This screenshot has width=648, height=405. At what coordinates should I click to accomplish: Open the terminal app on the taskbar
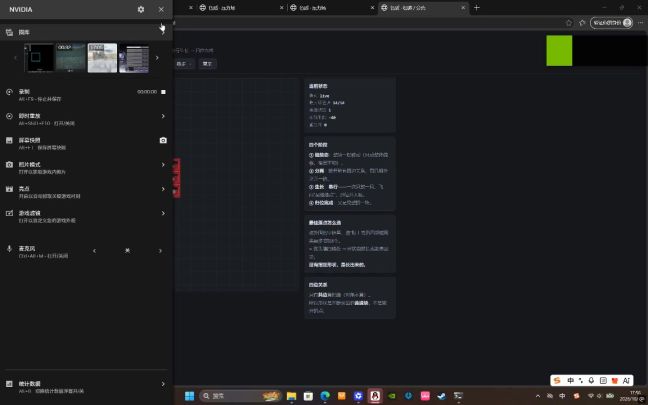click(459, 396)
